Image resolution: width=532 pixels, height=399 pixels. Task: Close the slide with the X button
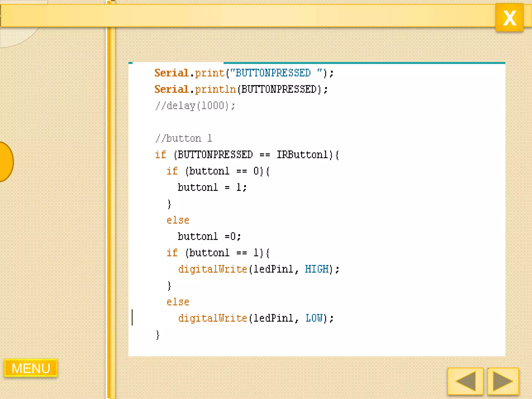pyautogui.click(x=509, y=18)
